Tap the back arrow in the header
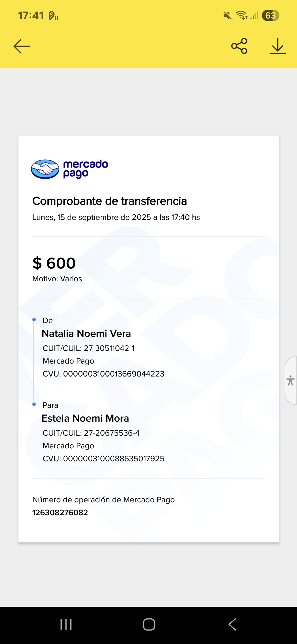Image resolution: width=297 pixels, height=644 pixels. pos(21,46)
